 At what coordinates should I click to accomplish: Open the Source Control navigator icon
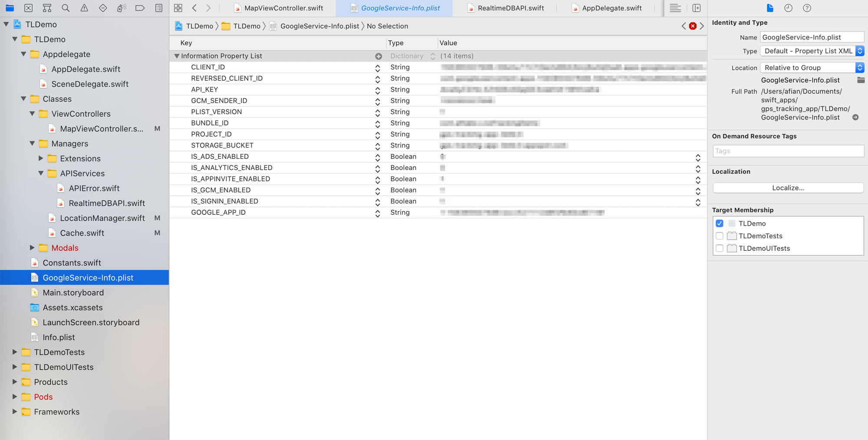(x=28, y=8)
